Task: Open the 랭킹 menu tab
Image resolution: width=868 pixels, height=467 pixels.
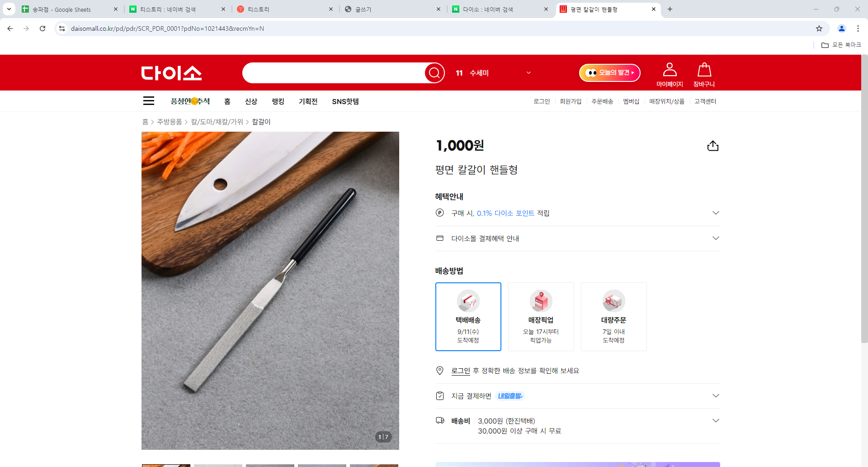Action: [x=278, y=101]
